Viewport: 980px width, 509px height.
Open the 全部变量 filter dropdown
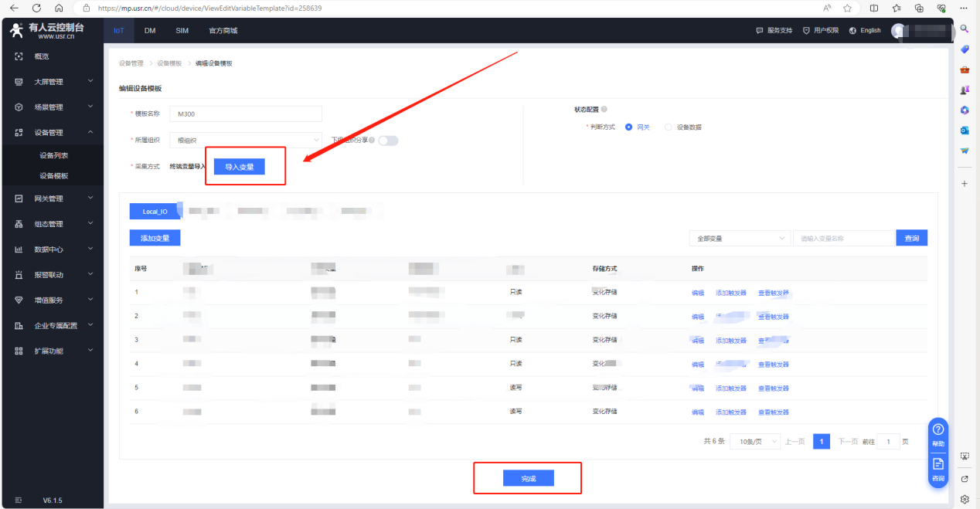pyautogui.click(x=739, y=239)
